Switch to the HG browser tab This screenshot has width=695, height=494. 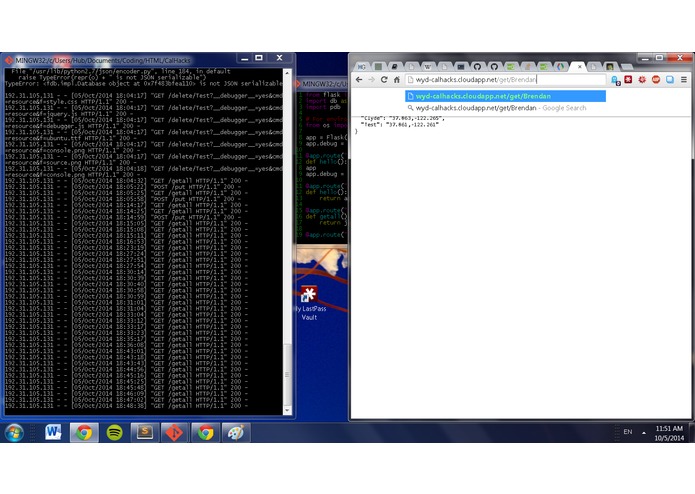tap(362, 66)
